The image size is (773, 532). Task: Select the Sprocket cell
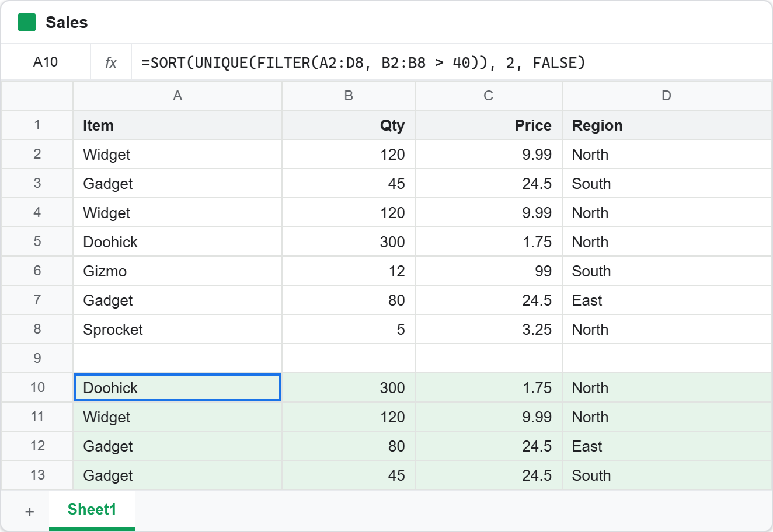177,329
